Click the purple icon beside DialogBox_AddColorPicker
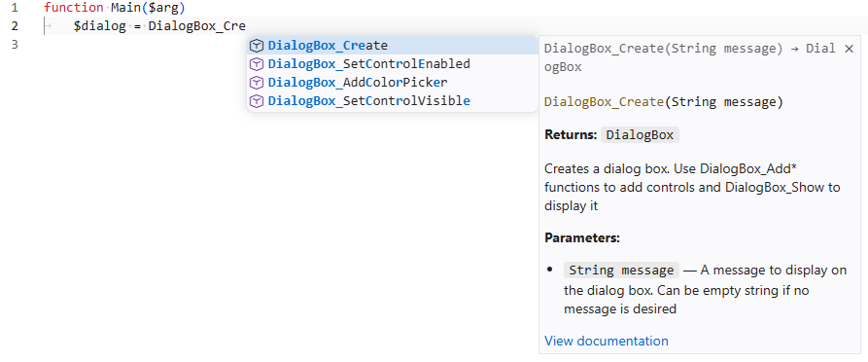868x362 pixels. pyautogui.click(x=256, y=83)
